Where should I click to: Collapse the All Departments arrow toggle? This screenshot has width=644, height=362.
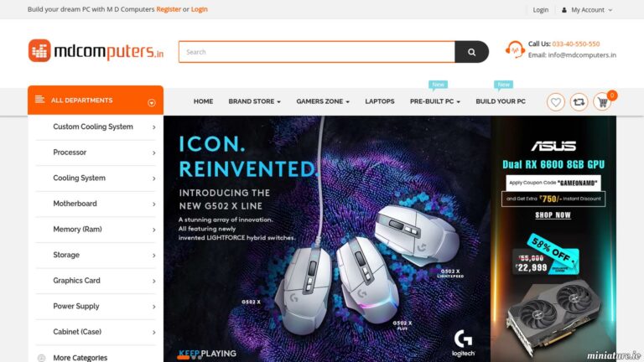[x=152, y=102]
